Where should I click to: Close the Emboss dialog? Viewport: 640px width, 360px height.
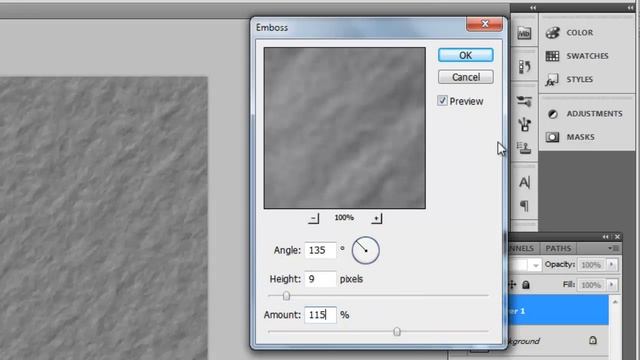click(x=484, y=24)
